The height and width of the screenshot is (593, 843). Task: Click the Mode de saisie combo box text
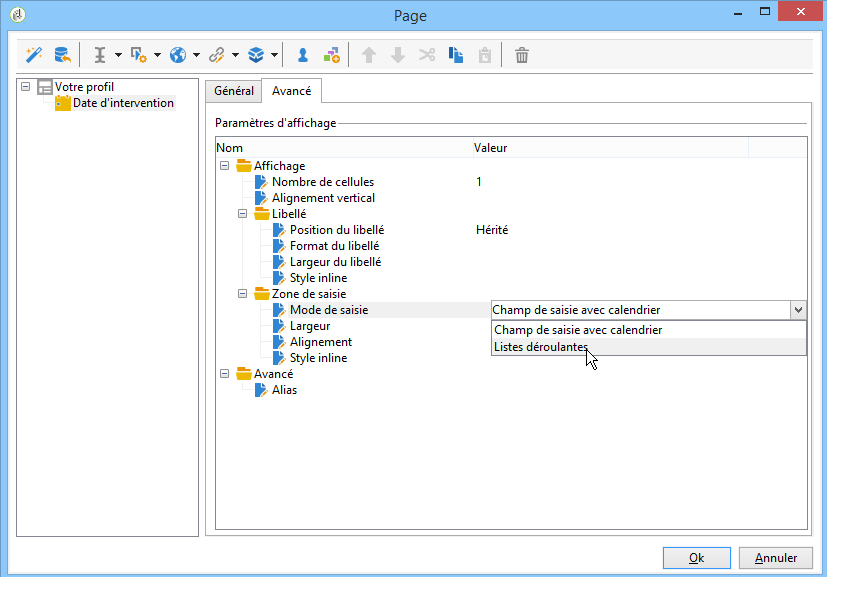[x=576, y=310]
